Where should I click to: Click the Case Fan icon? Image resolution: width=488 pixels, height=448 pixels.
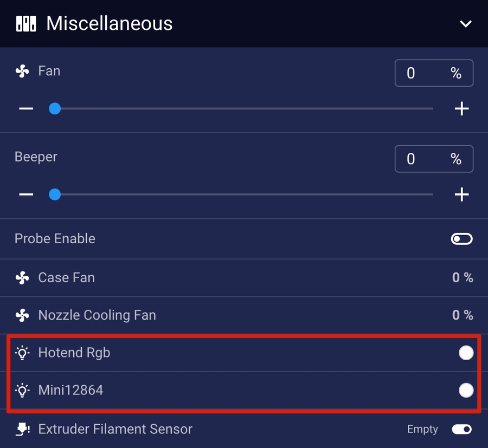click(x=22, y=278)
